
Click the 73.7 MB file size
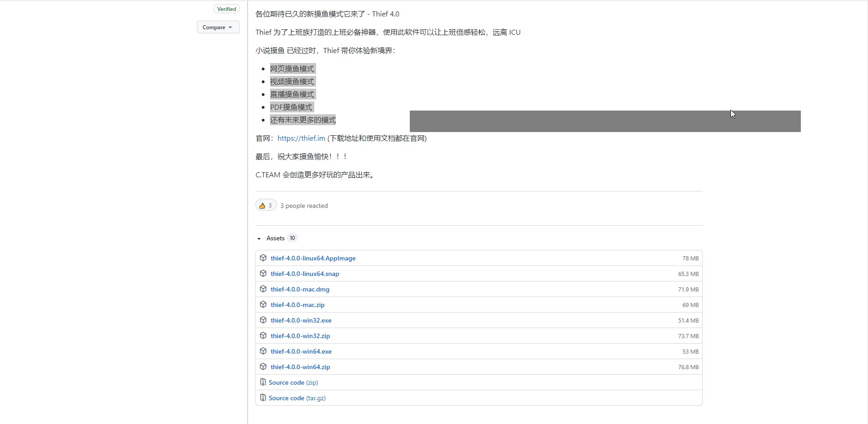[688, 336]
